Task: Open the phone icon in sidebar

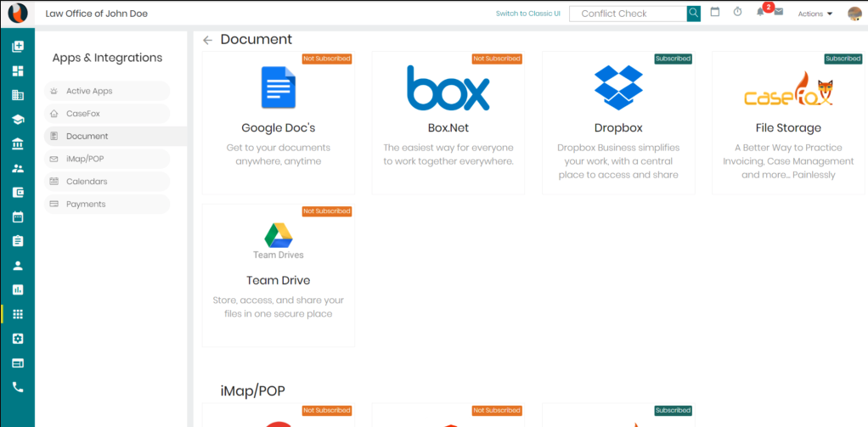Action: click(x=18, y=387)
